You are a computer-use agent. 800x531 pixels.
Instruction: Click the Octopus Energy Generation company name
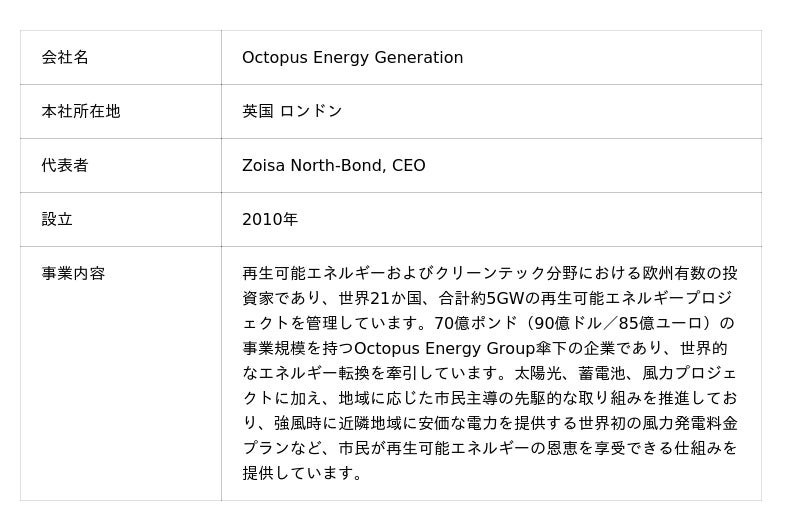pyautogui.click(x=352, y=58)
